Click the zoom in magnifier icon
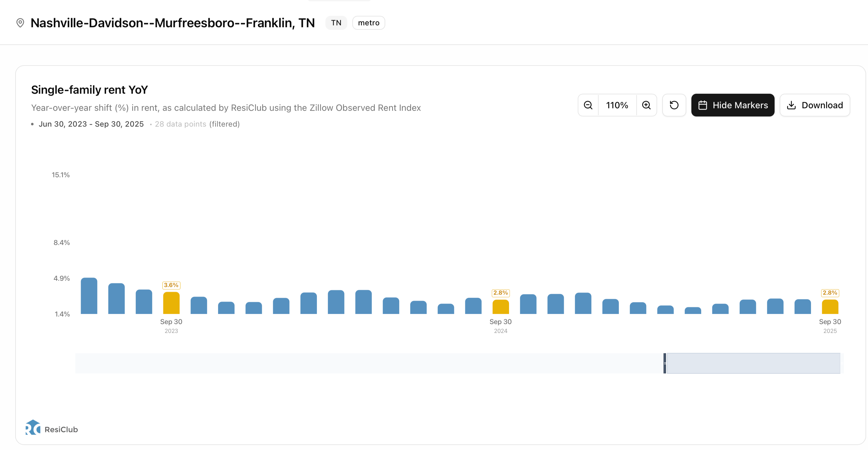868x450 pixels. tap(646, 105)
